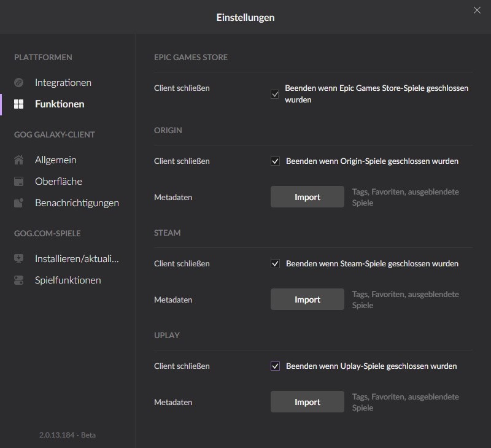
Task: Click the Oberfläche window icon
Action: point(19,182)
